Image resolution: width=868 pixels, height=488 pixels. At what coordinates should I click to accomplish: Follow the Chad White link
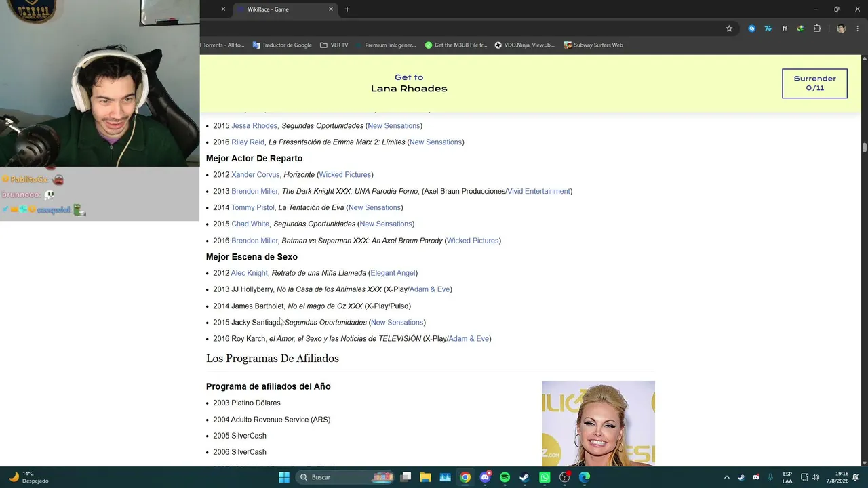(x=250, y=224)
